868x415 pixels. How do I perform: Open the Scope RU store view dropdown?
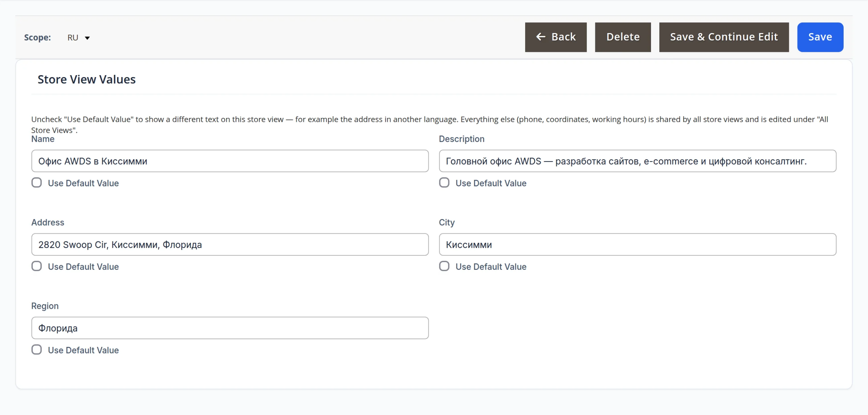coord(78,37)
